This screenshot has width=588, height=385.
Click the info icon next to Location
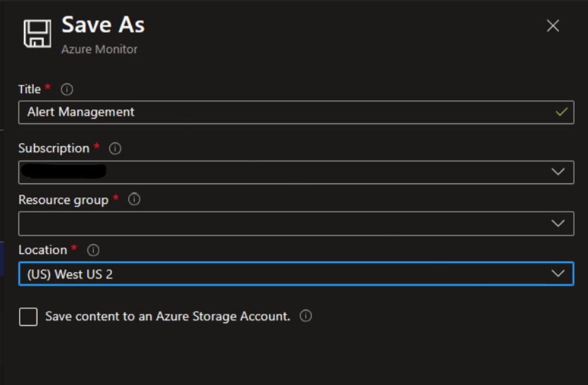(x=93, y=250)
